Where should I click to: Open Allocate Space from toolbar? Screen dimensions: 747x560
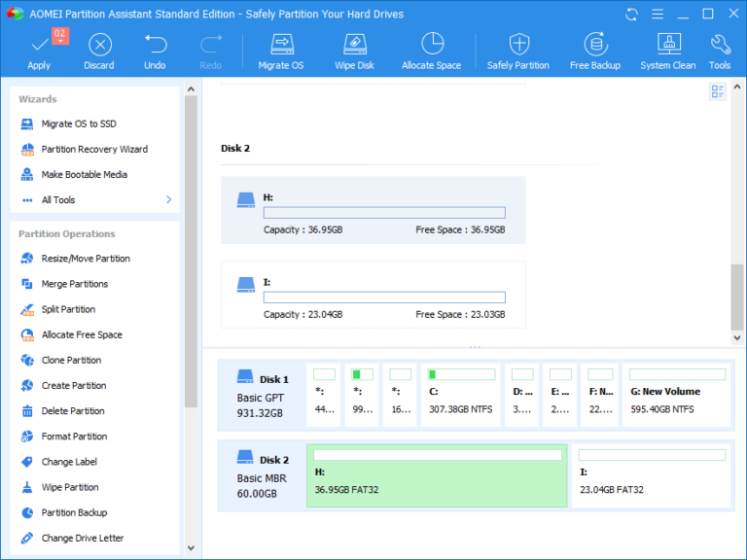(x=432, y=52)
